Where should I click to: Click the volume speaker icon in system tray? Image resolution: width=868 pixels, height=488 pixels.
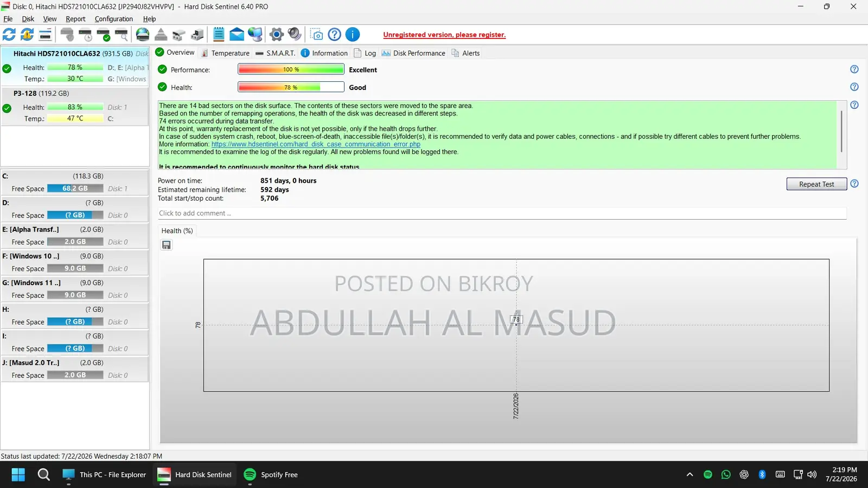click(x=812, y=474)
